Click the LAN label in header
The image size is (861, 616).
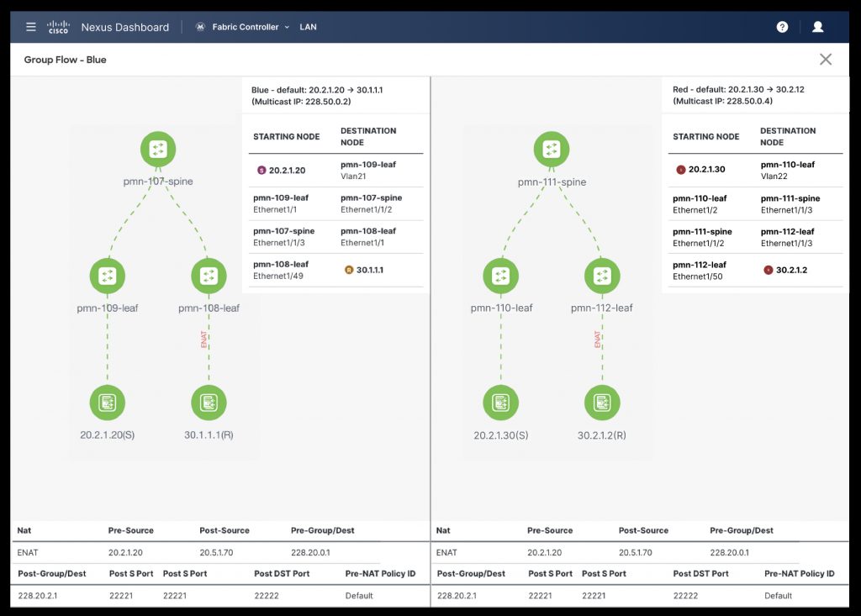click(308, 27)
